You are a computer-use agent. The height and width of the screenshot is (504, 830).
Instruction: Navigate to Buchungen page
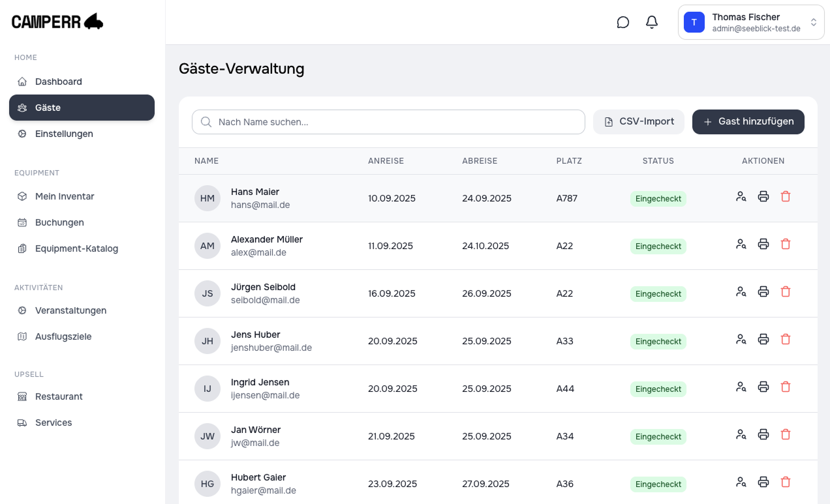click(x=59, y=222)
